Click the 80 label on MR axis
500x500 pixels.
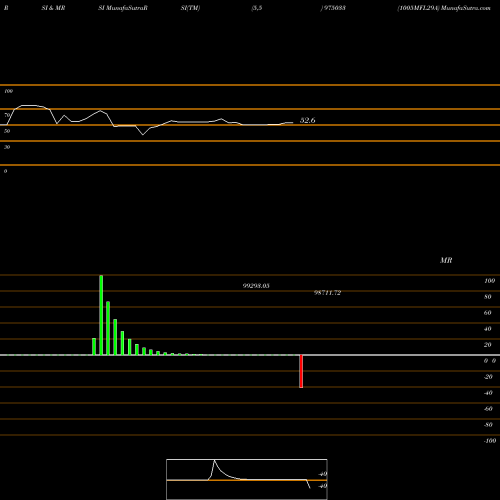coord(488,297)
